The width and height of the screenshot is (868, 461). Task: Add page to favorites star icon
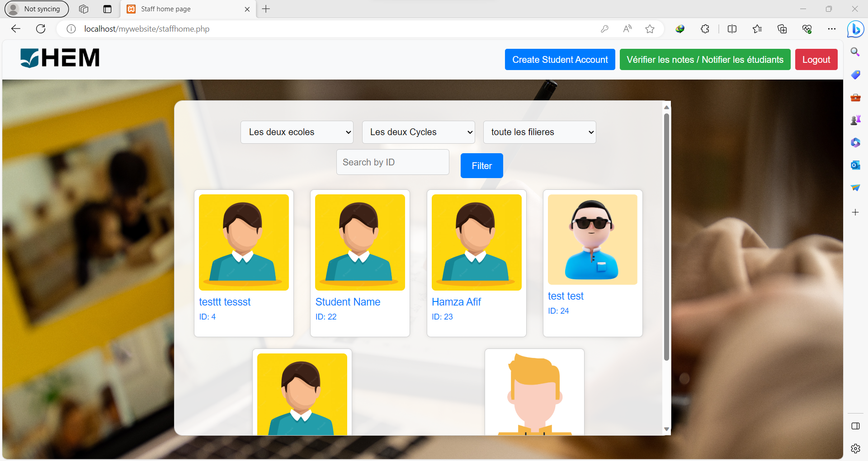pos(650,29)
